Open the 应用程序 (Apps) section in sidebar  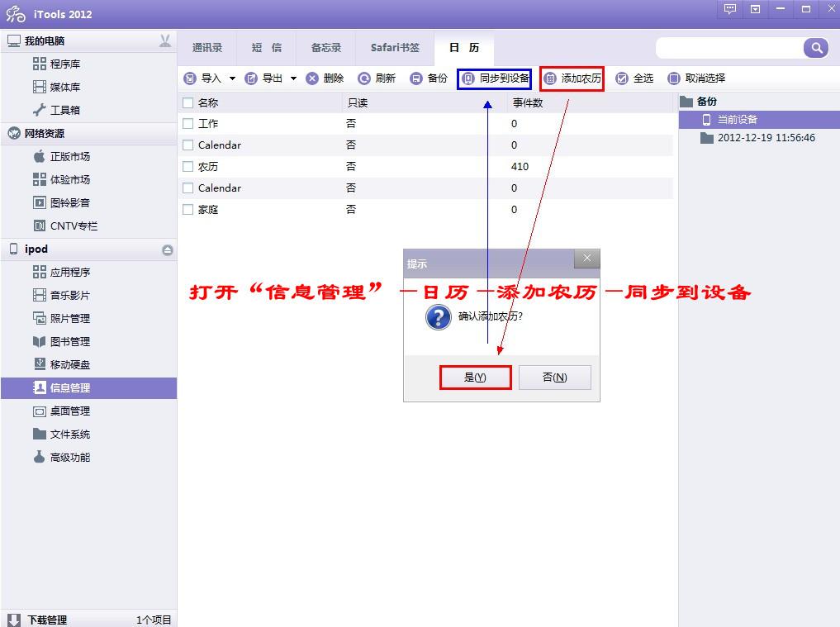coord(70,272)
